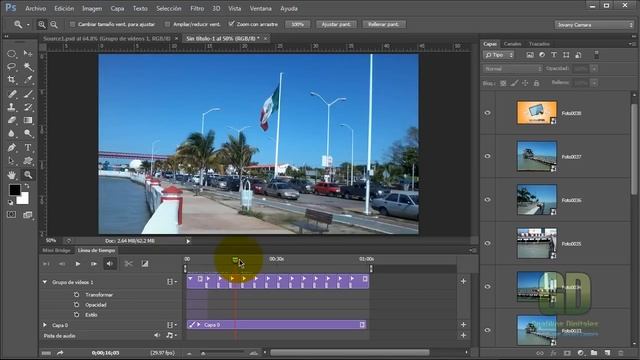Viewport: 640px width, 360px height.
Task: Hide the Foto0038 layer
Action: pos(487,113)
